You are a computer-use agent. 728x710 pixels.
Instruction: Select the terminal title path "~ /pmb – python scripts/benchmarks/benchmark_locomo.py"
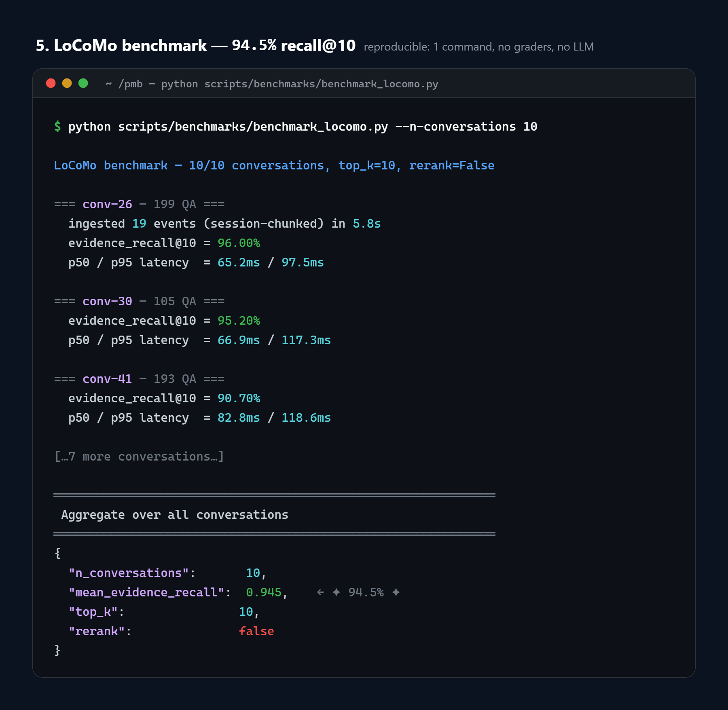pos(272,84)
